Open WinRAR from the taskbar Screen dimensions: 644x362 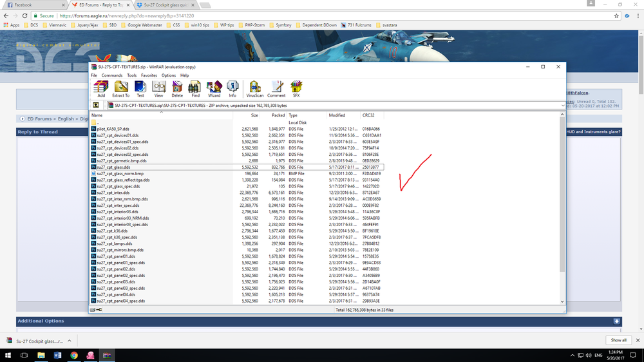pos(107,356)
